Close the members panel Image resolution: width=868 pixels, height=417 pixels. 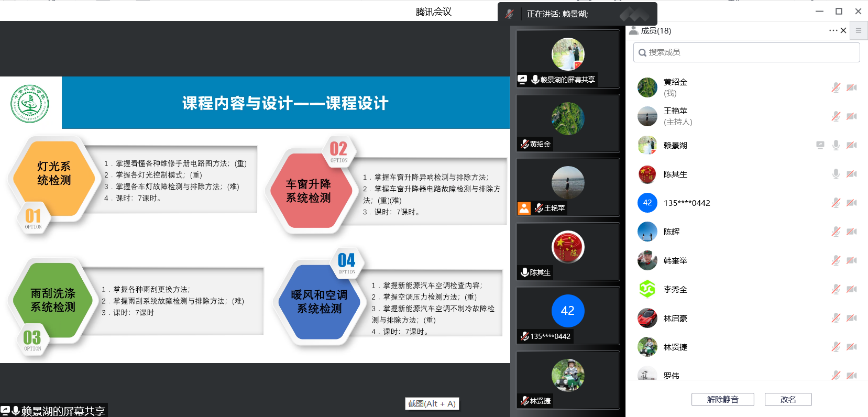pyautogui.click(x=843, y=31)
